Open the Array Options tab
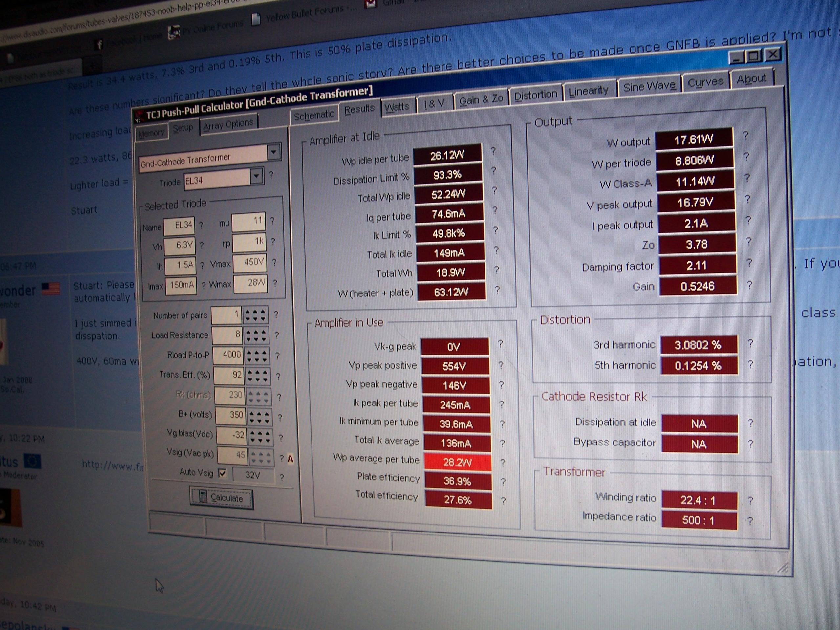Viewport: 840px width, 630px height. (x=228, y=124)
